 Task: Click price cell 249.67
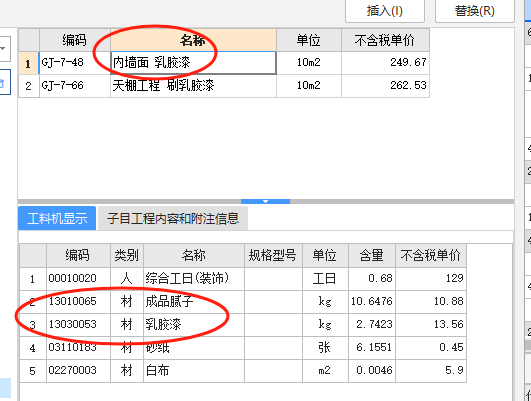tap(385, 63)
